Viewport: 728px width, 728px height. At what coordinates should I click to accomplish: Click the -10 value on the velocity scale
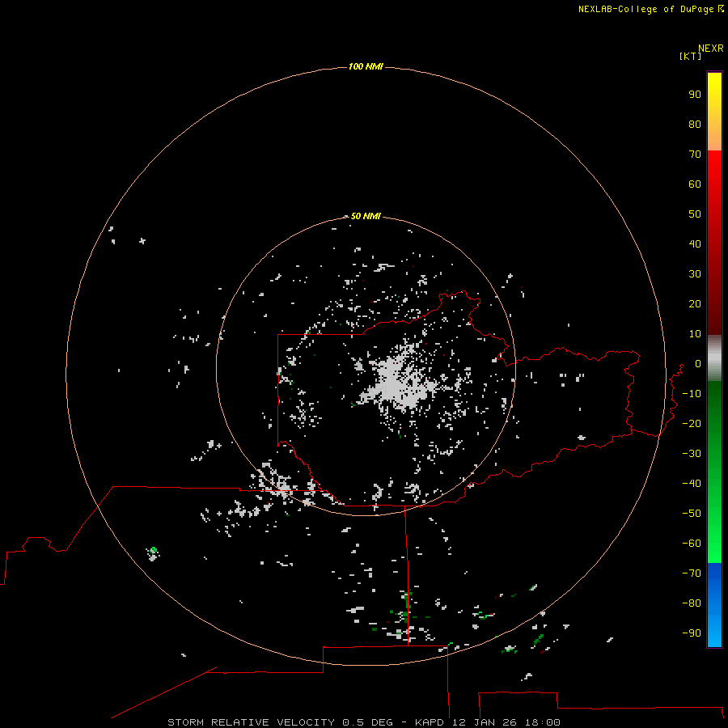(x=692, y=394)
